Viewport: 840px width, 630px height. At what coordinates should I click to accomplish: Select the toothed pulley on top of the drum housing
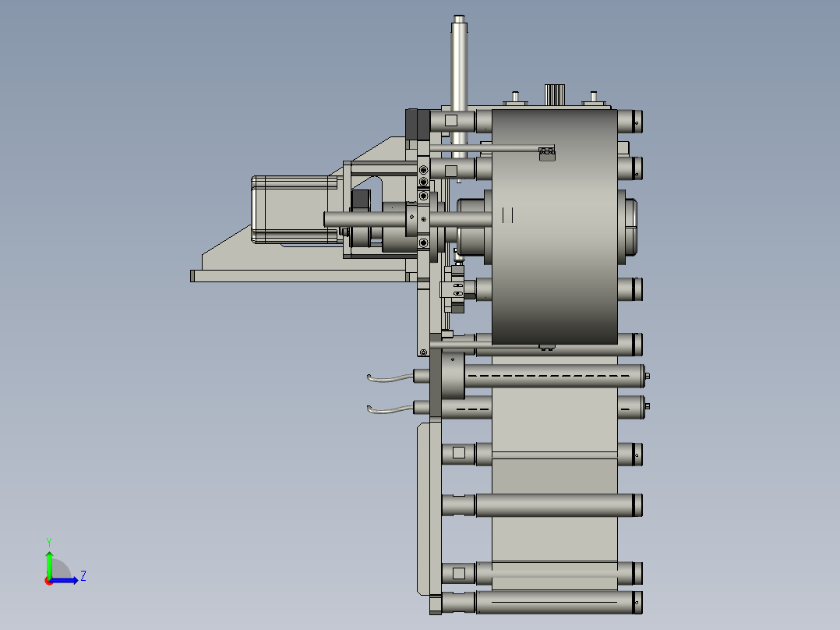coord(555,95)
